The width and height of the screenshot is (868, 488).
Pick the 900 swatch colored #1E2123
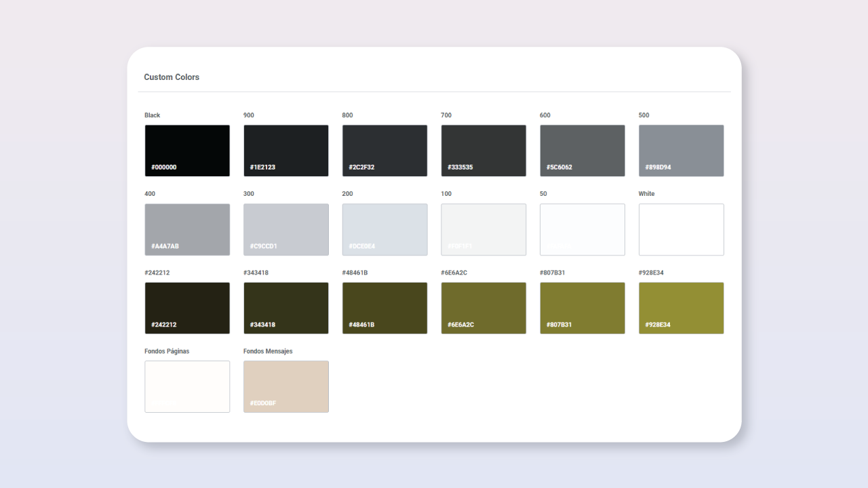tap(286, 150)
